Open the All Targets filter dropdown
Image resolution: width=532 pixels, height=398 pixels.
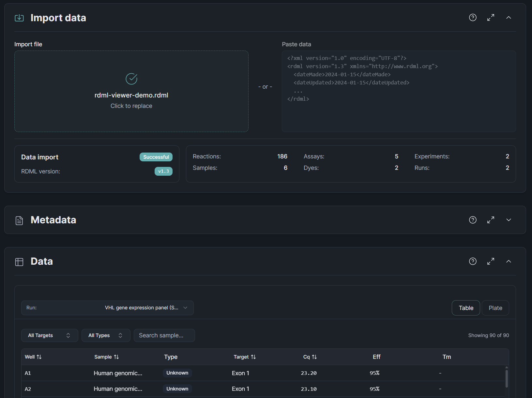(49, 335)
